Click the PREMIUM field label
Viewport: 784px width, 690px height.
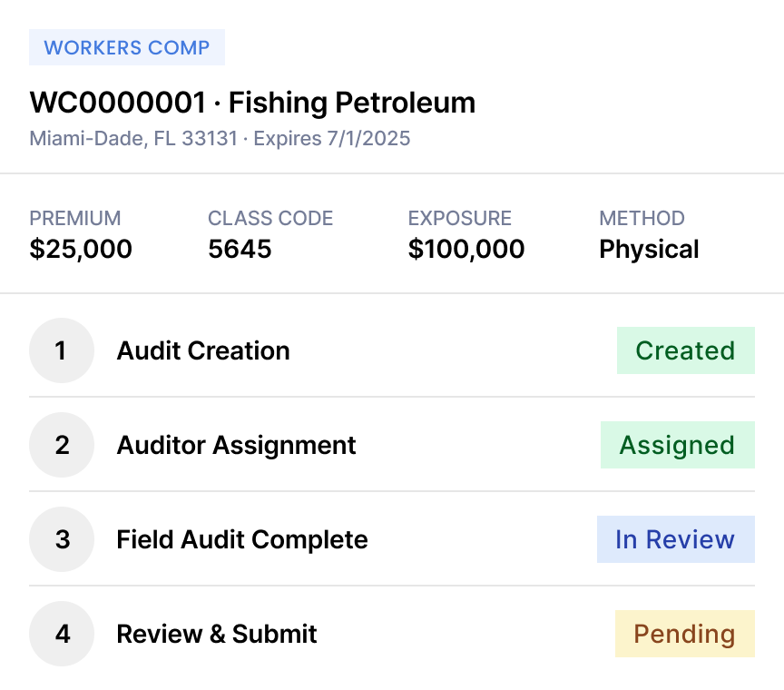tap(75, 218)
